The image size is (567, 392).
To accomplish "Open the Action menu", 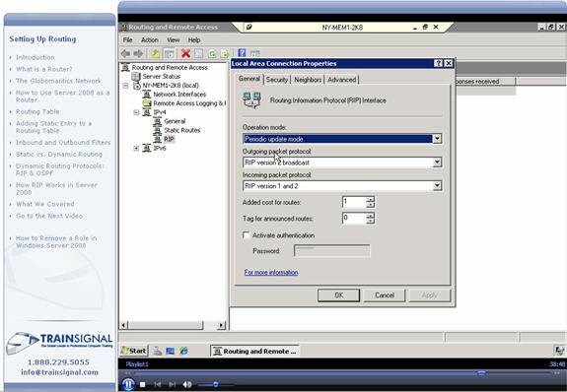I will click(x=150, y=40).
